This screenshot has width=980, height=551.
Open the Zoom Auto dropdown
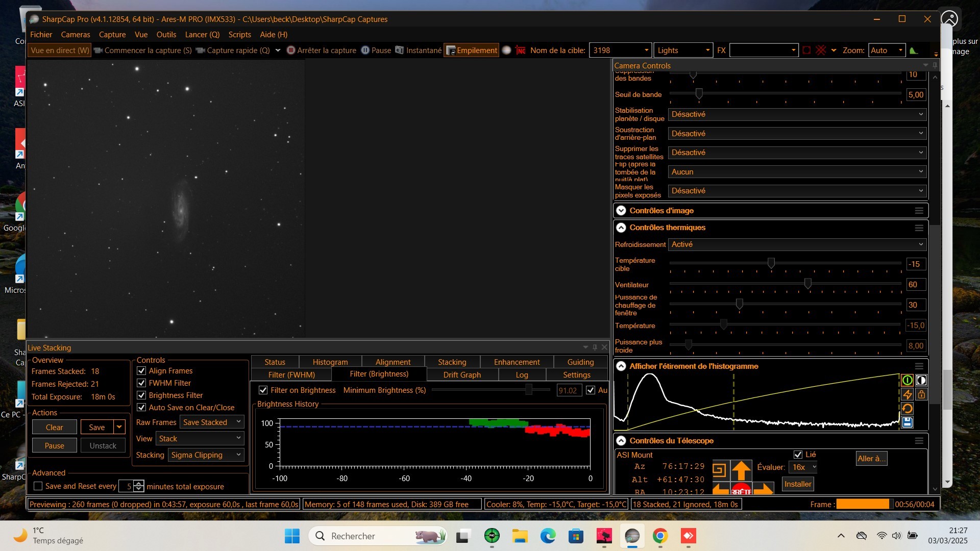pyautogui.click(x=887, y=50)
